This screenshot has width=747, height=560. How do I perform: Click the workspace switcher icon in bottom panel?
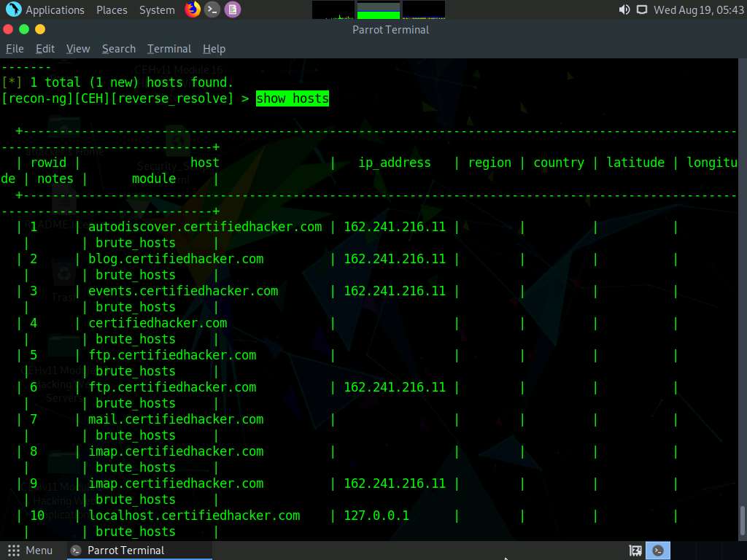click(x=635, y=551)
